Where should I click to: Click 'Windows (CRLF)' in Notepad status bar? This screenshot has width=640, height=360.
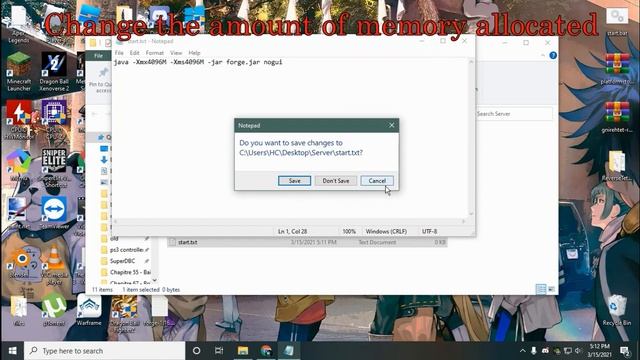tap(386, 231)
